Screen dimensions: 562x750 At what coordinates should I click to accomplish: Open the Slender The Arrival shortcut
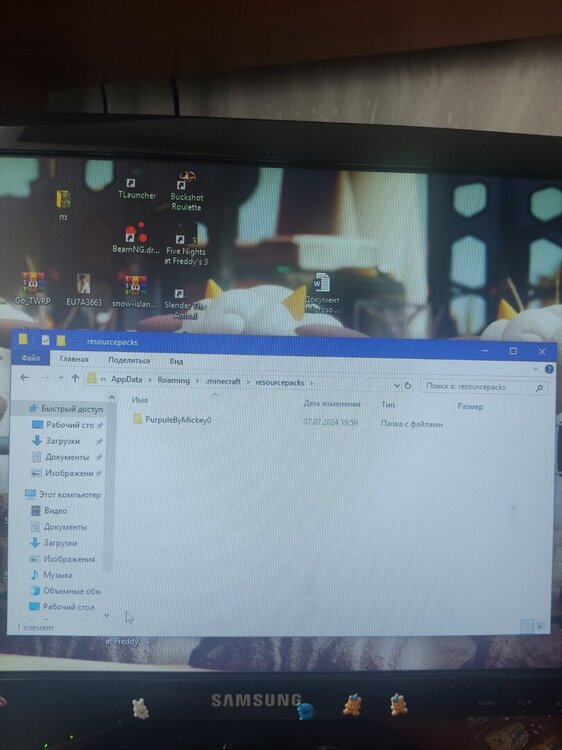pyautogui.click(x=185, y=303)
